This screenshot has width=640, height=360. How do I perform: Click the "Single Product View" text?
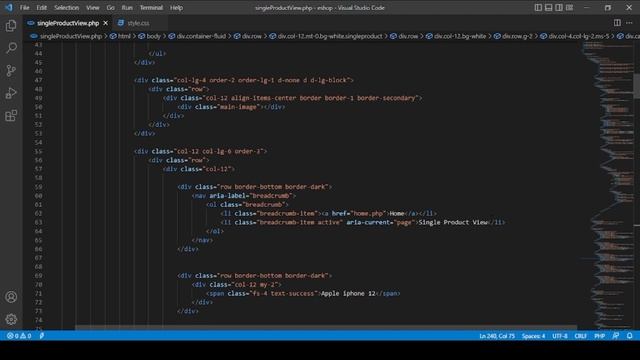point(453,222)
